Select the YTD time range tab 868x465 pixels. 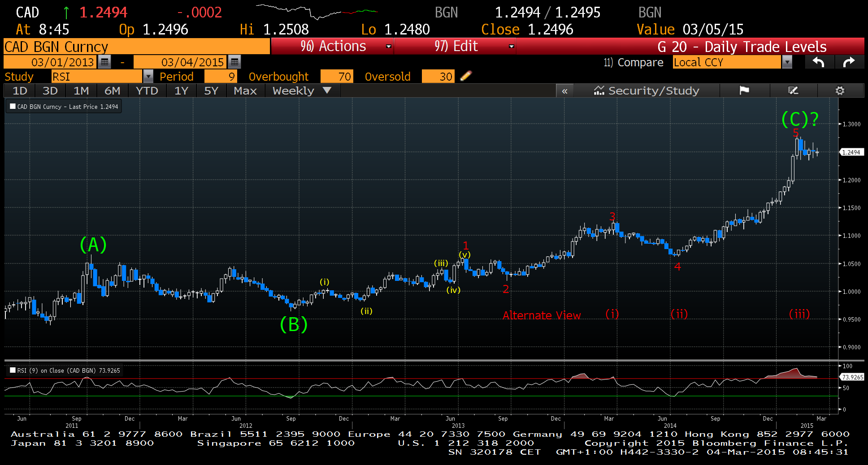point(147,90)
